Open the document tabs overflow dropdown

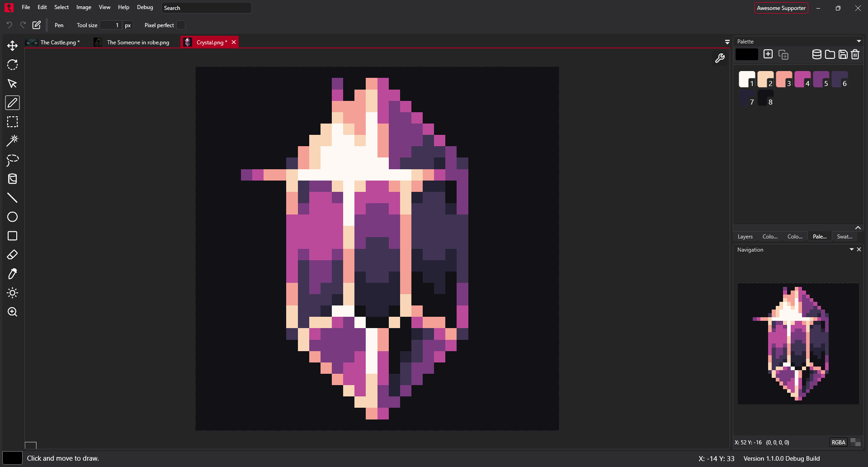tap(727, 42)
